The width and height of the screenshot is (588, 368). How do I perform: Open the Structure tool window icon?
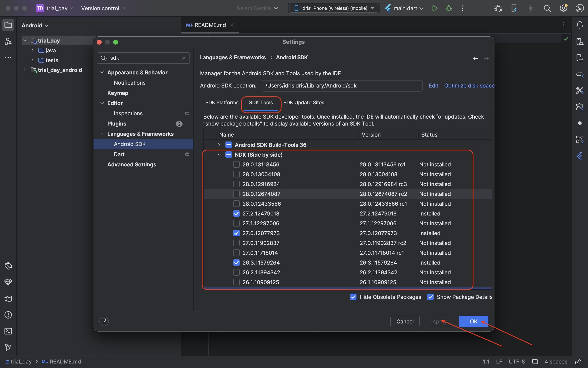tap(8, 41)
